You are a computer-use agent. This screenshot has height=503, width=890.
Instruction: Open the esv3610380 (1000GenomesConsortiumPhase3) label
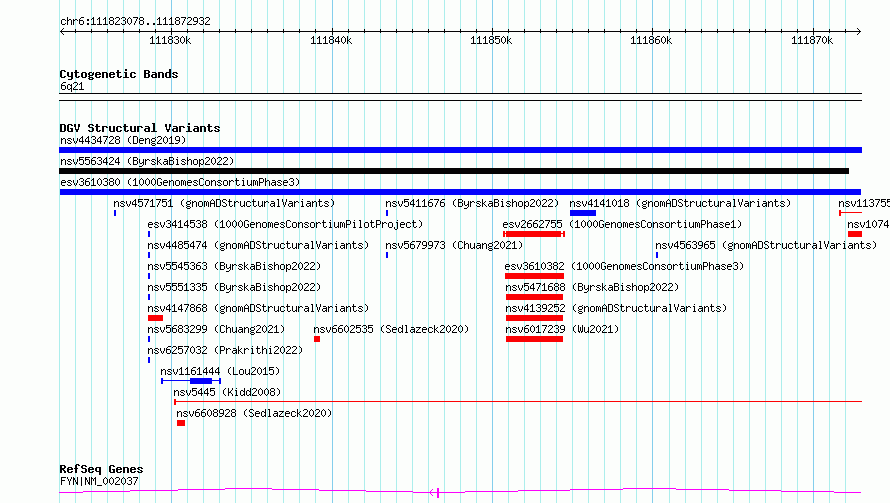[x=180, y=182]
